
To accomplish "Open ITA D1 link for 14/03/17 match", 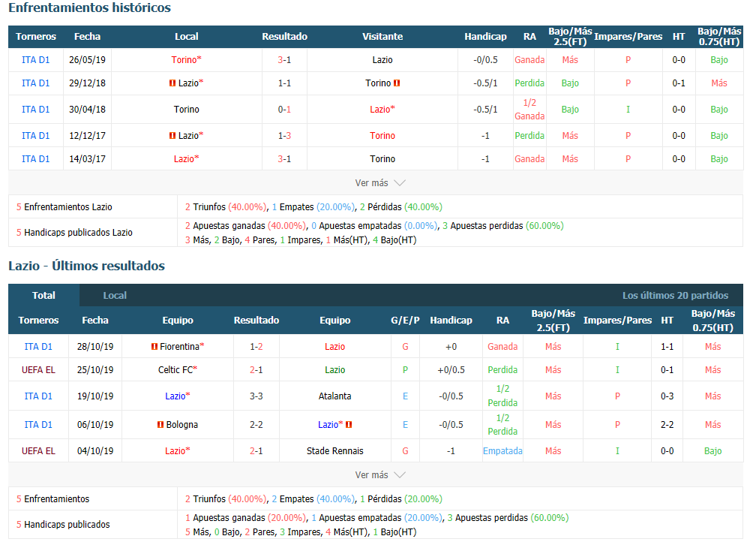I will coord(36,159).
